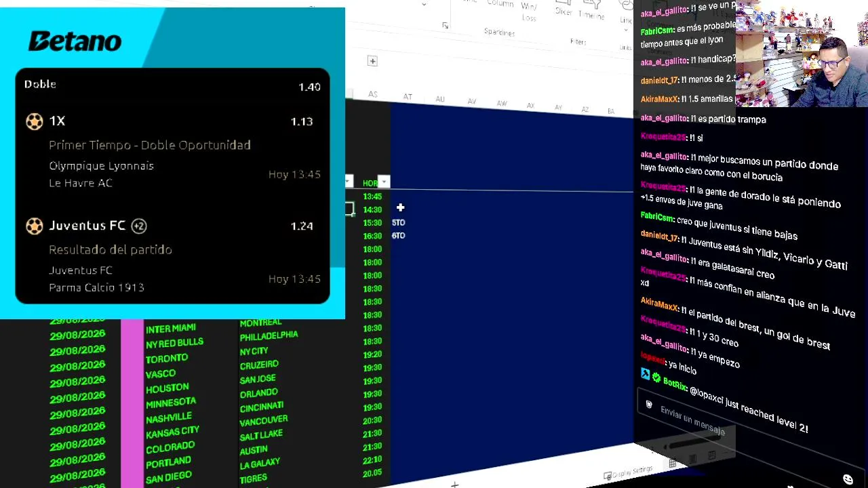
Task: Click username danieldt_17 on Yildiz message
Action: (660, 238)
